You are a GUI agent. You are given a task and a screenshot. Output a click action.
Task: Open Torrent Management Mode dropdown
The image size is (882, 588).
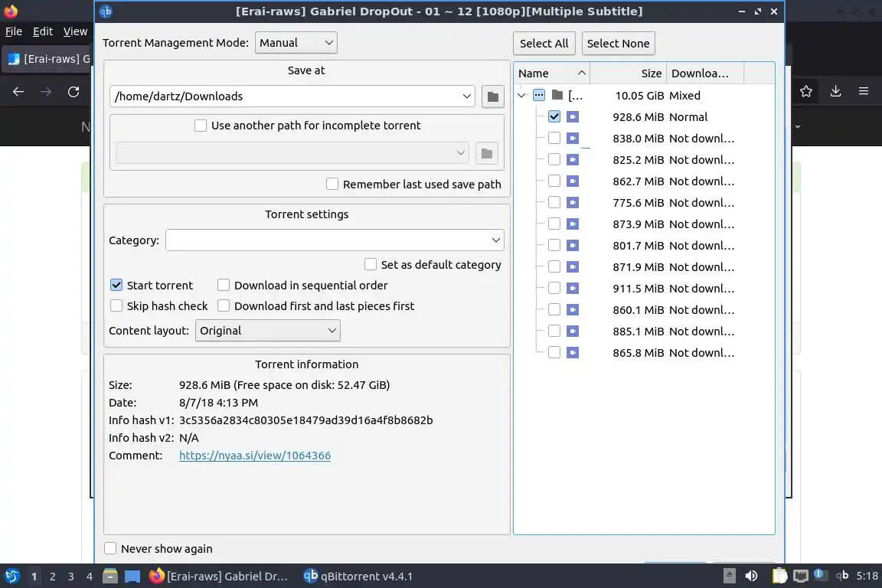296,43
